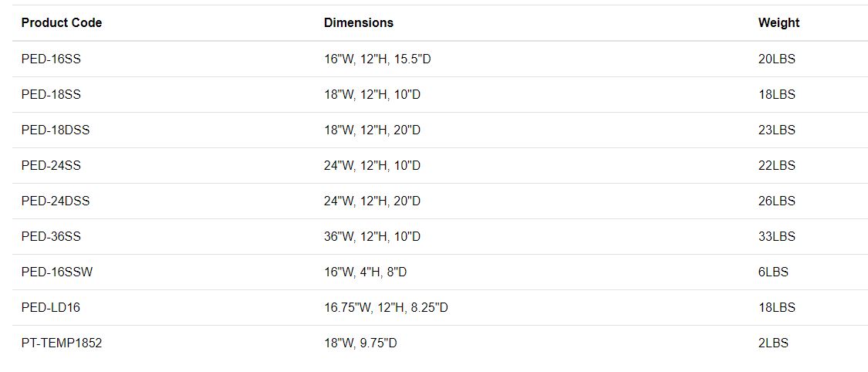Click the 6LBS weight value
This screenshot has width=868, height=372.
[773, 272]
